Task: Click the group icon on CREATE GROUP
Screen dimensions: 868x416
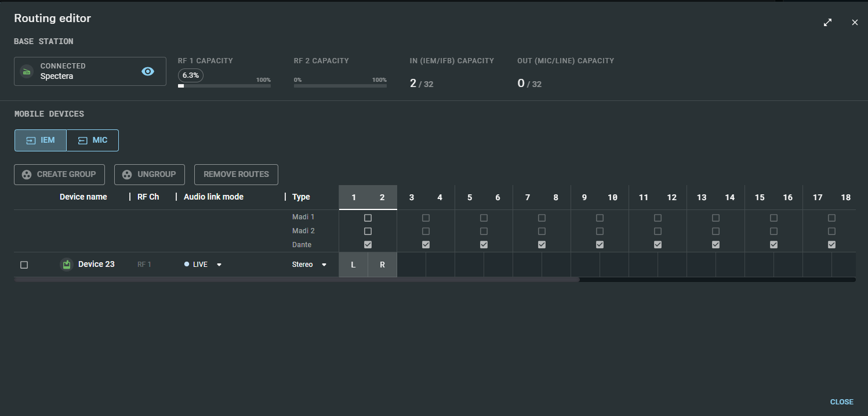Action: [27, 174]
